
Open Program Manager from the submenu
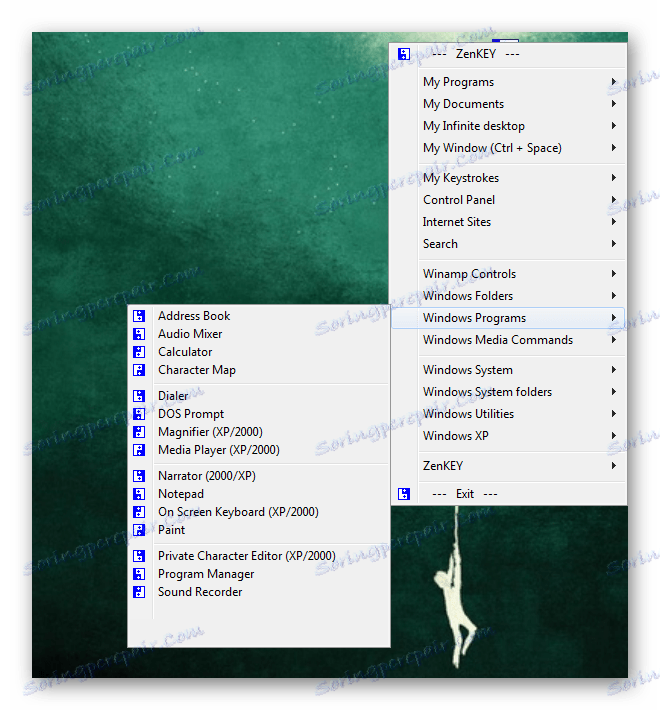click(x=259, y=574)
